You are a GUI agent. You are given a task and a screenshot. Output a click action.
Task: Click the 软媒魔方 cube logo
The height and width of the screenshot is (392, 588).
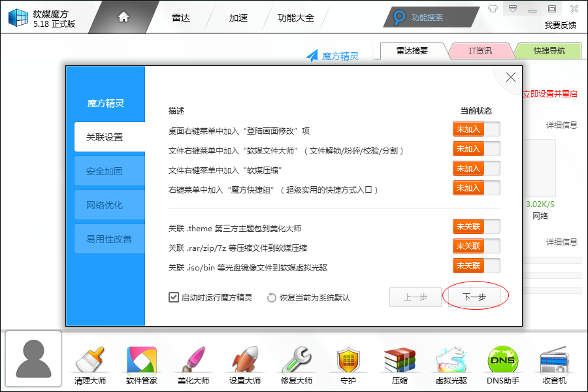pos(18,18)
